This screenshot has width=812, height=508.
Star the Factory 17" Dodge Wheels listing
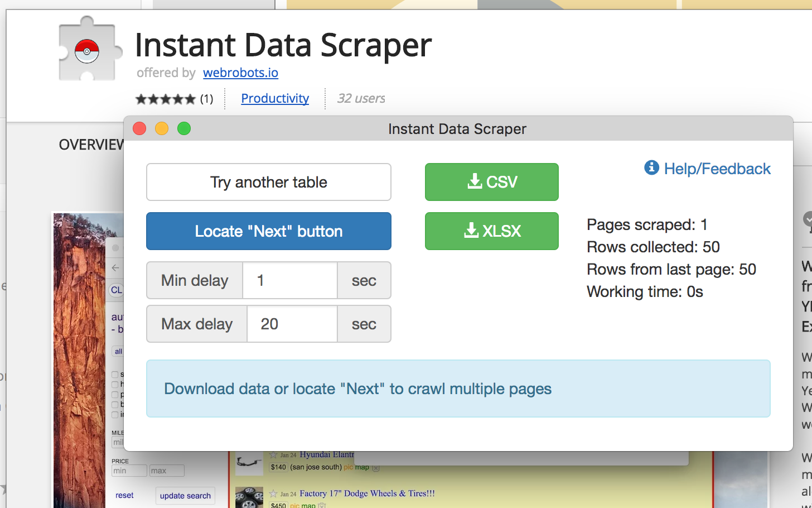click(273, 493)
